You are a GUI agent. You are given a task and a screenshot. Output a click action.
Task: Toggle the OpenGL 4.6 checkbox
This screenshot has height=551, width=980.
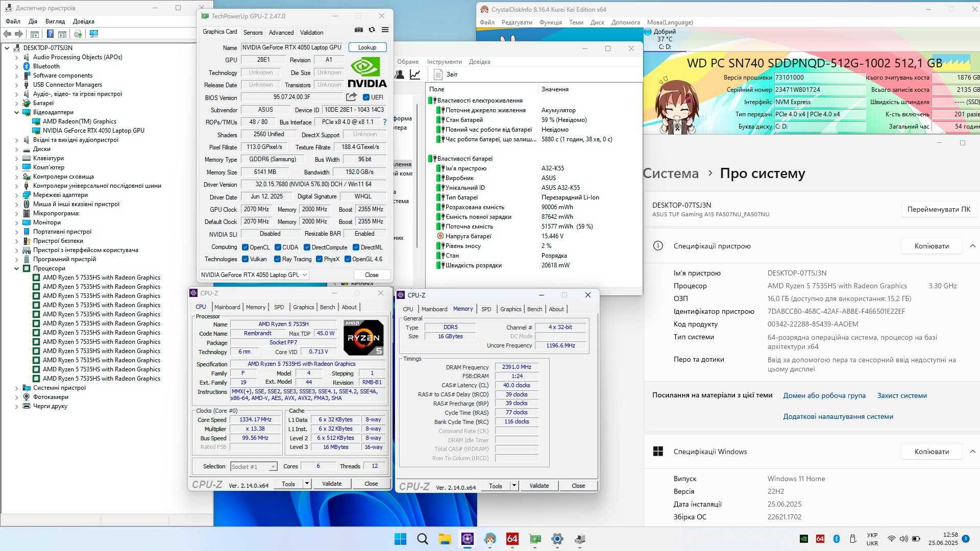pyautogui.click(x=348, y=259)
